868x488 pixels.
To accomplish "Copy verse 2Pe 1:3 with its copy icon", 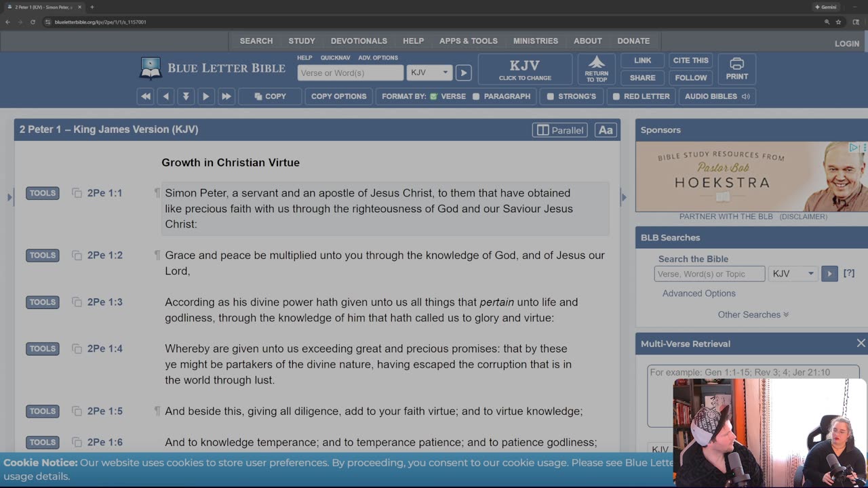I will tap(77, 302).
